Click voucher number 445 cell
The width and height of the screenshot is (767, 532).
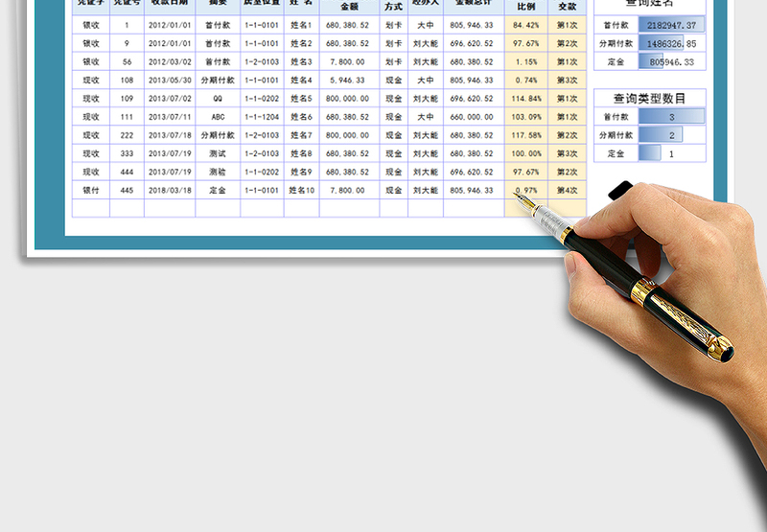[x=127, y=190]
